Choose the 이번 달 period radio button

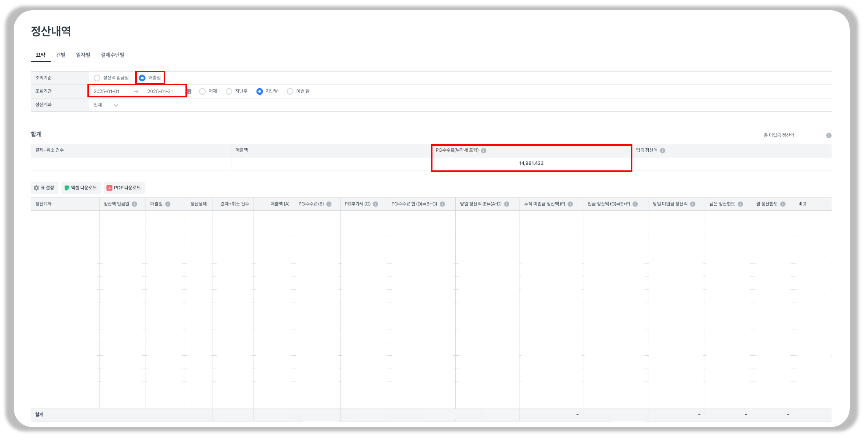[290, 92]
